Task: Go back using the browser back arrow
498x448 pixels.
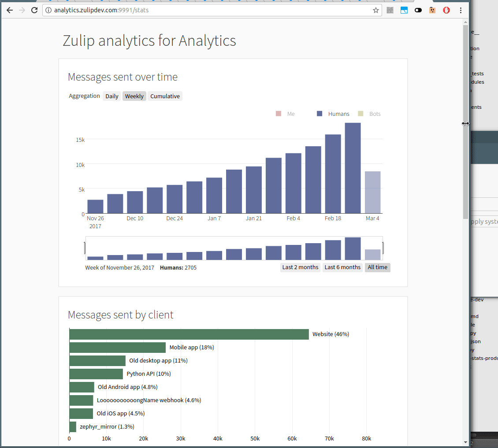Action: [10, 10]
